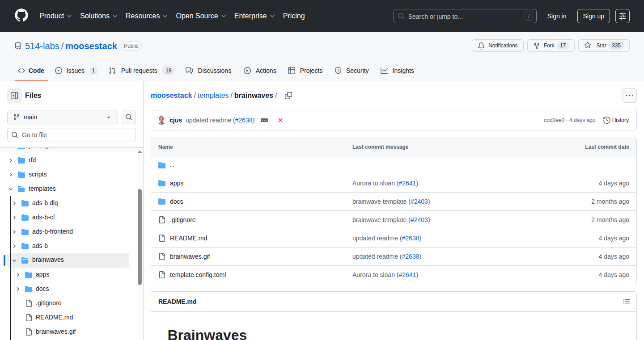Viewport: 644px width, 340px height.
Task: Open the 514-labs organization link
Action: (x=42, y=46)
